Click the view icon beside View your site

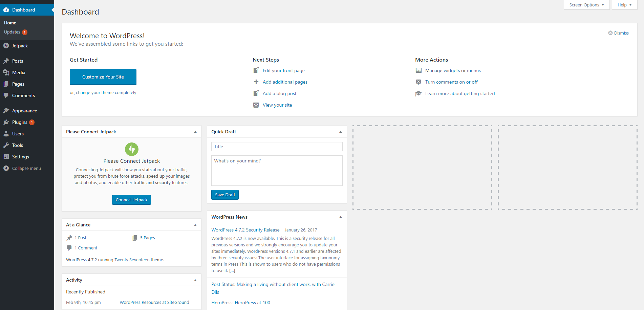click(256, 105)
